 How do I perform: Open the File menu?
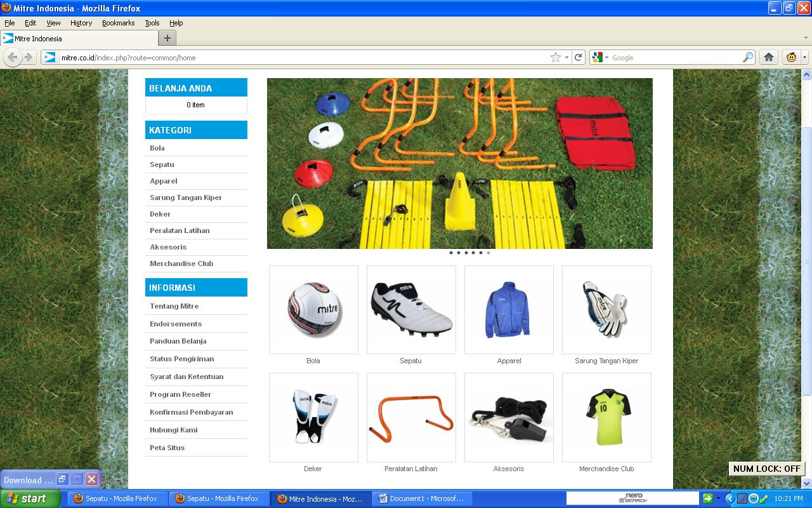(x=10, y=23)
